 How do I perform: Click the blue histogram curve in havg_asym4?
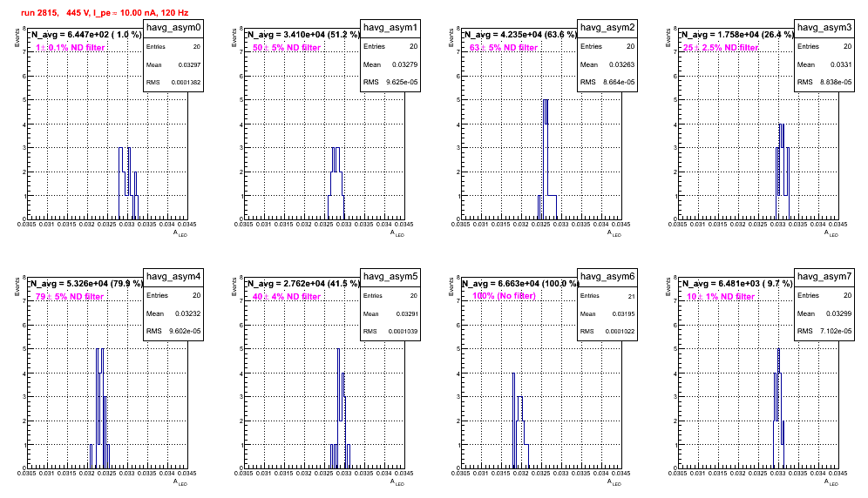tap(99, 408)
